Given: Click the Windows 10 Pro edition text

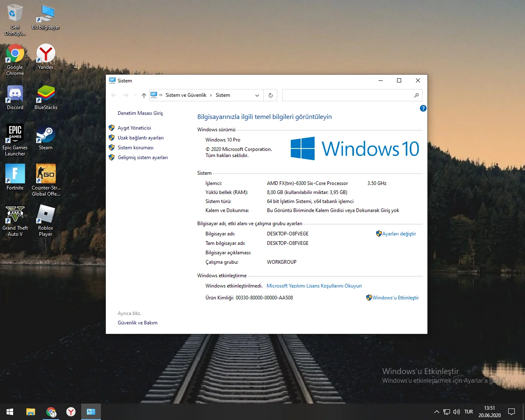Looking at the screenshot, I should tap(223, 140).
